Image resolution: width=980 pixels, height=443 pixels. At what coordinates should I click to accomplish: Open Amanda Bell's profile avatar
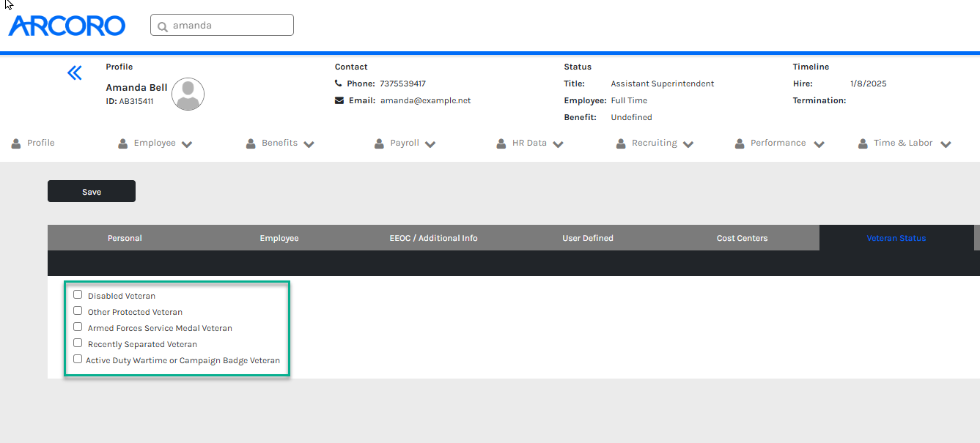tap(188, 94)
